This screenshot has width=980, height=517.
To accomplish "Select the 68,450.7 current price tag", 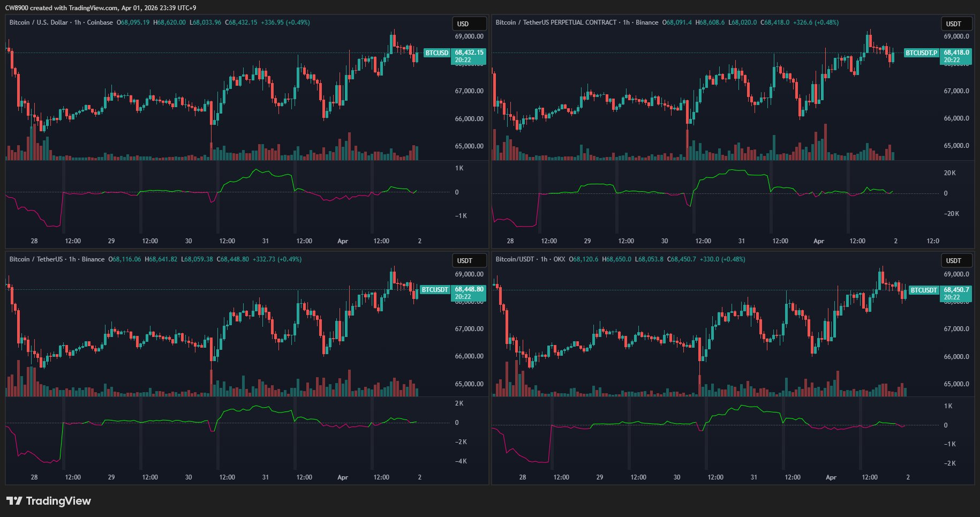I will (x=956, y=293).
